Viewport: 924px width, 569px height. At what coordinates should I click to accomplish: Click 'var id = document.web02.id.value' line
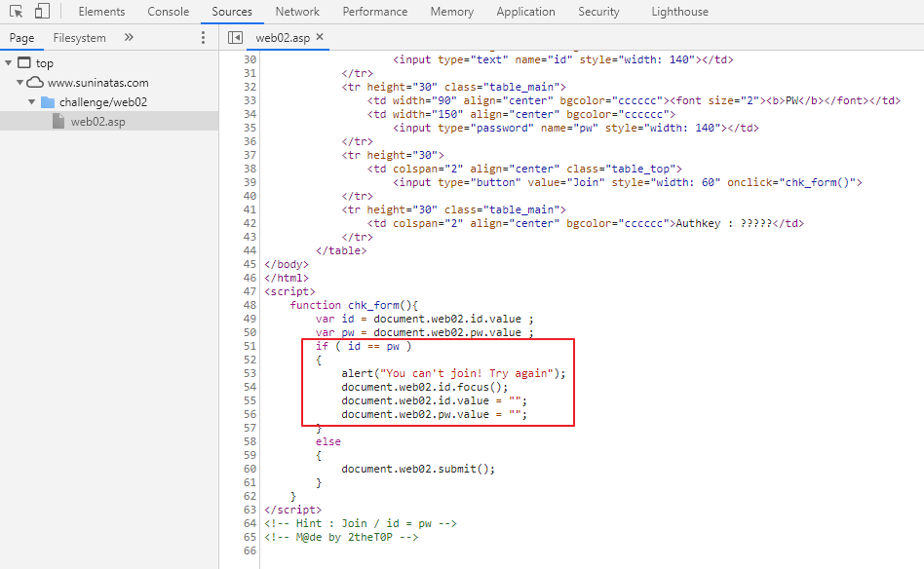coord(424,319)
